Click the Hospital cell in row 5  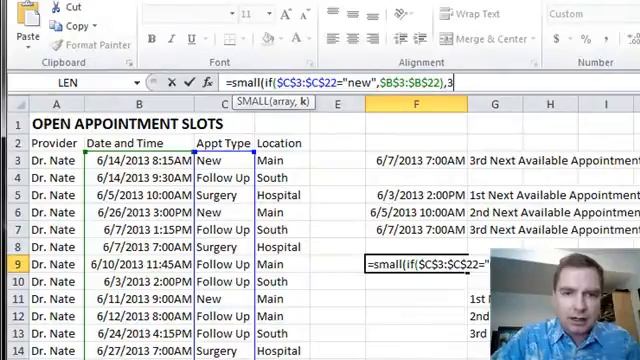click(282, 195)
